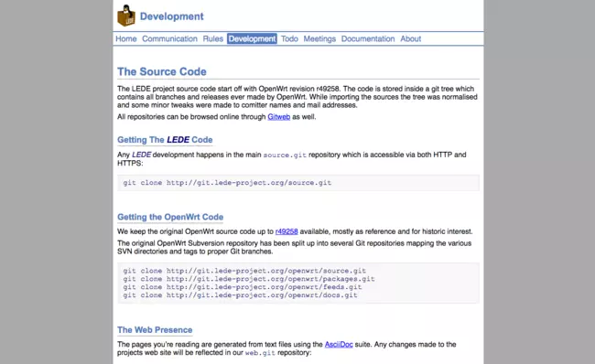Open the Home nav item
The image size is (595, 364).
(126, 38)
